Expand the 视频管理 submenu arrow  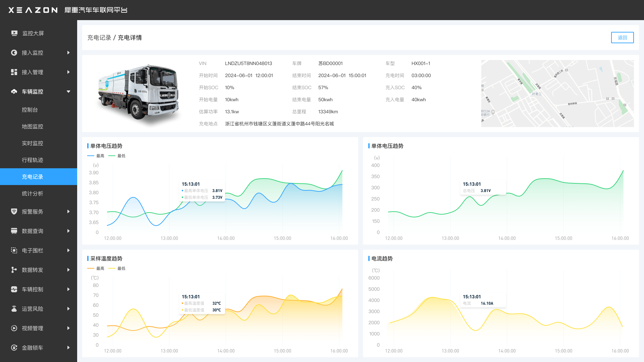68,328
